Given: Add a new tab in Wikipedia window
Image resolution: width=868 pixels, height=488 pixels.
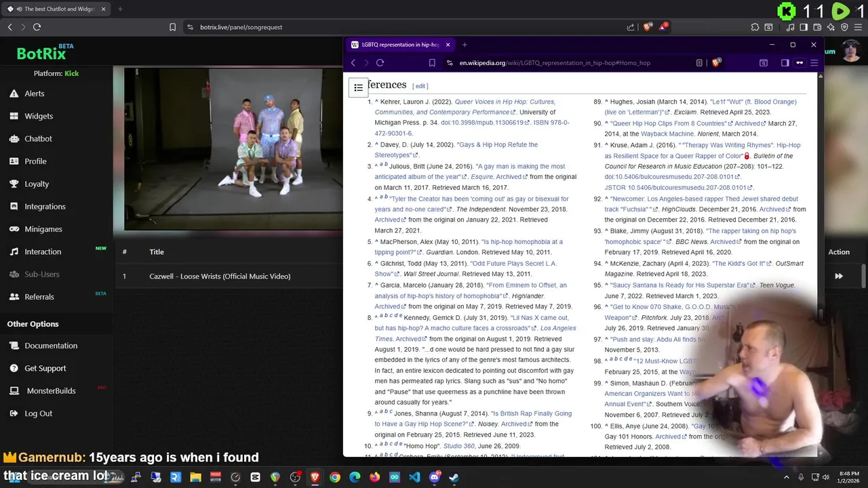Looking at the screenshot, I should pos(465,45).
